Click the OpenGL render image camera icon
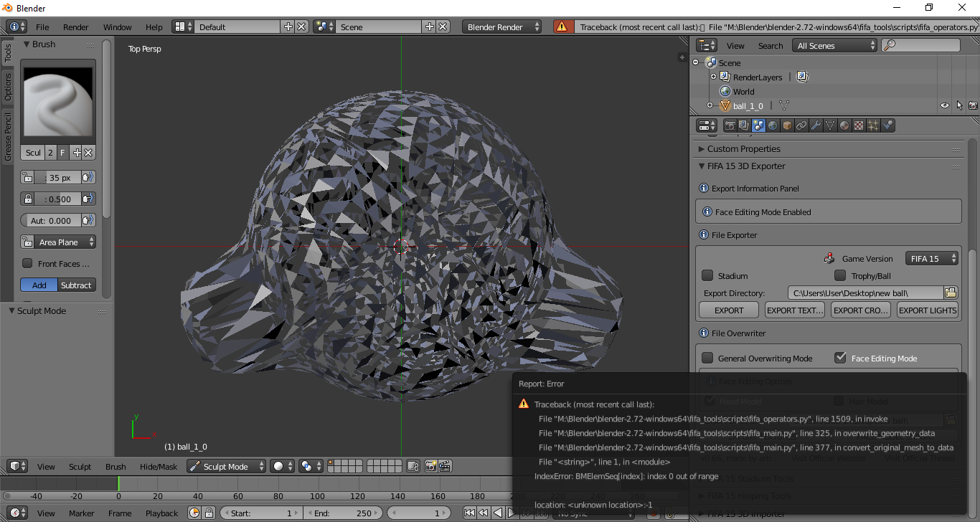 pos(430,466)
